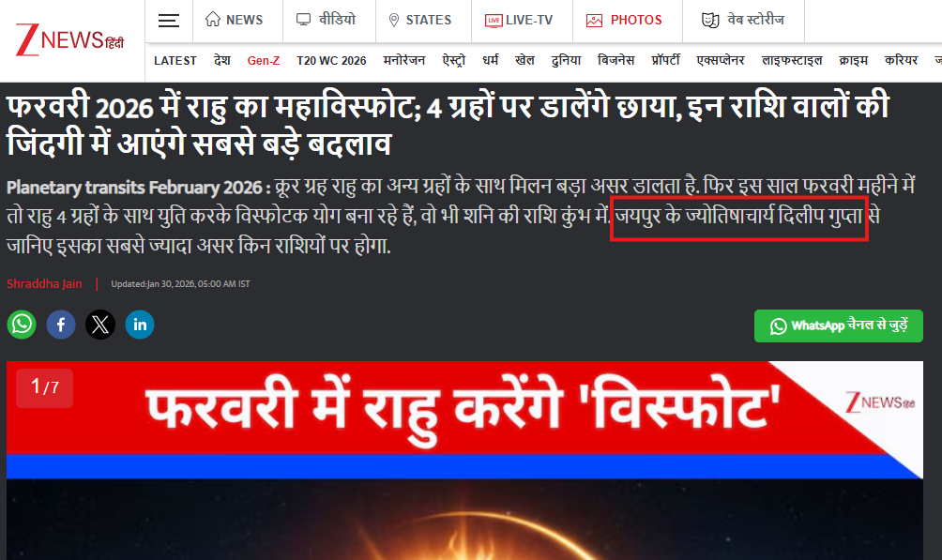Viewport: 942px width, 560px height.
Task: Select Gen-Z category link
Action: point(263,61)
